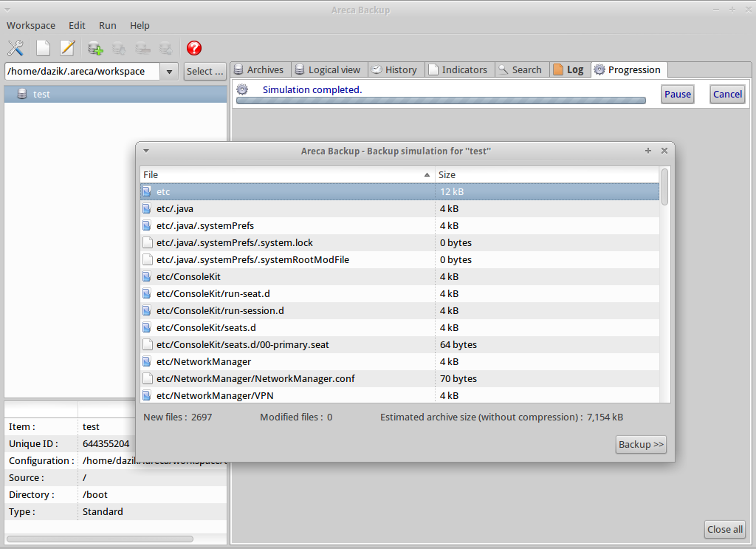View the Log tab
The height and width of the screenshot is (549, 756).
click(569, 69)
